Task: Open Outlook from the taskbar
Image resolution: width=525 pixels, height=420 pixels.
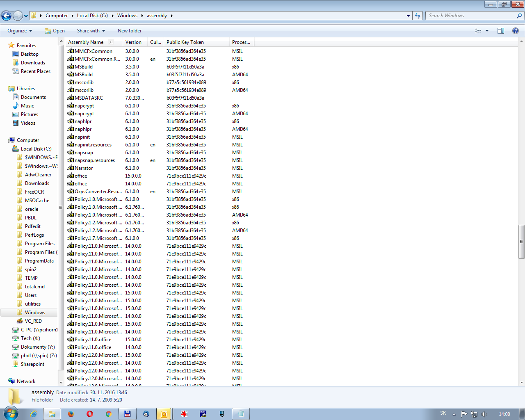Action: click(x=164, y=414)
